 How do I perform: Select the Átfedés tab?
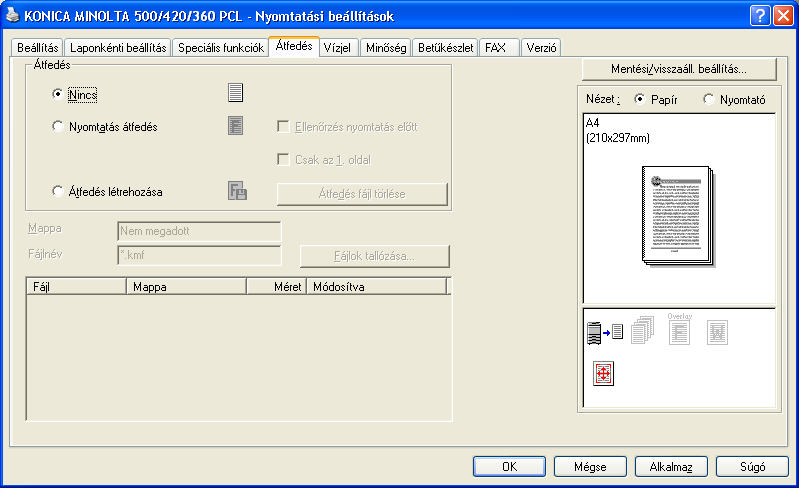click(294, 46)
